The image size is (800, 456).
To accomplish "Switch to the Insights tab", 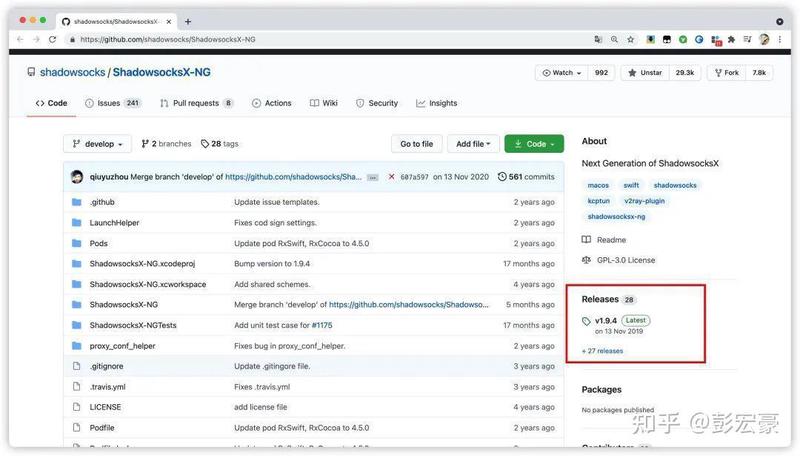I will (437, 103).
